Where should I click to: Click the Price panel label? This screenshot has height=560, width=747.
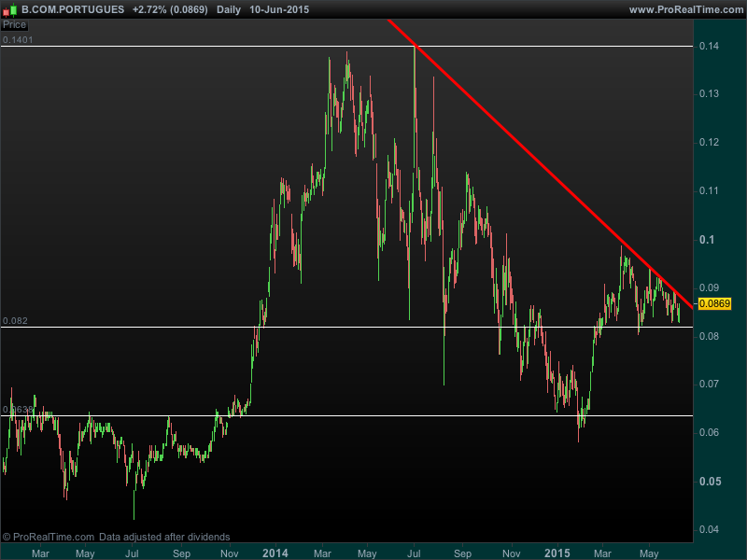point(14,25)
